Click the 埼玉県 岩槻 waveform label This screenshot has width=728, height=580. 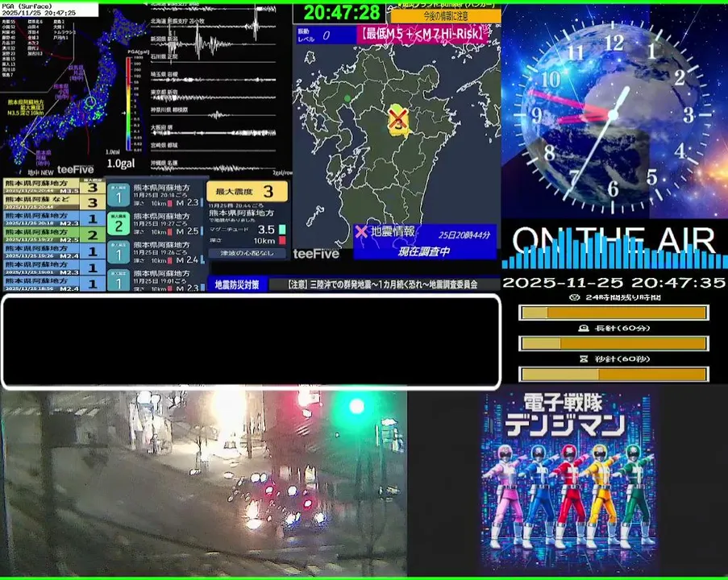(164, 74)
